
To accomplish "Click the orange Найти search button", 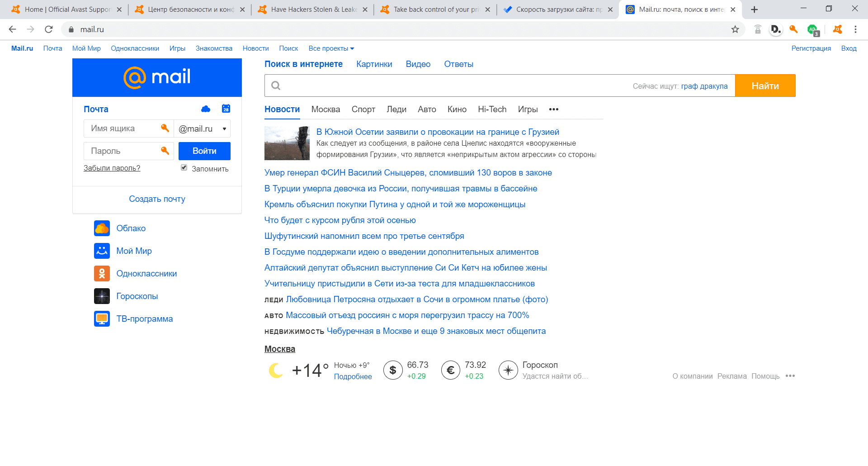I will [765, 86].
